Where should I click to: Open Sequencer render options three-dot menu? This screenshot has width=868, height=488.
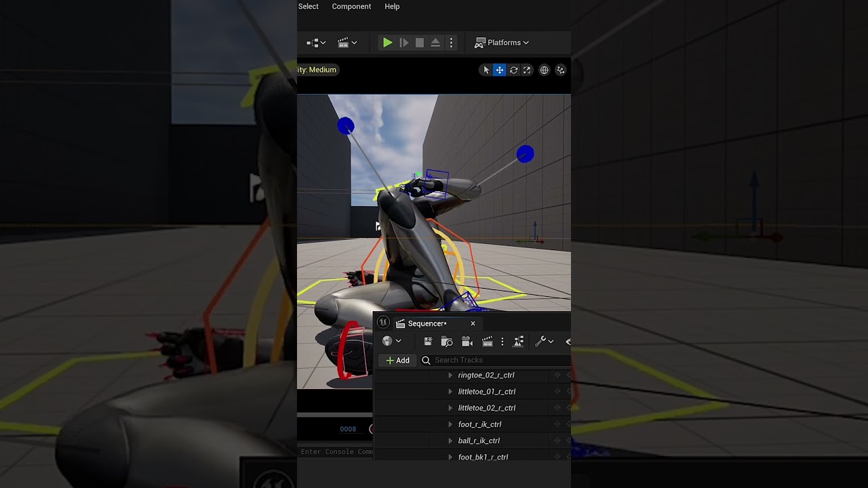pos(502,342)
